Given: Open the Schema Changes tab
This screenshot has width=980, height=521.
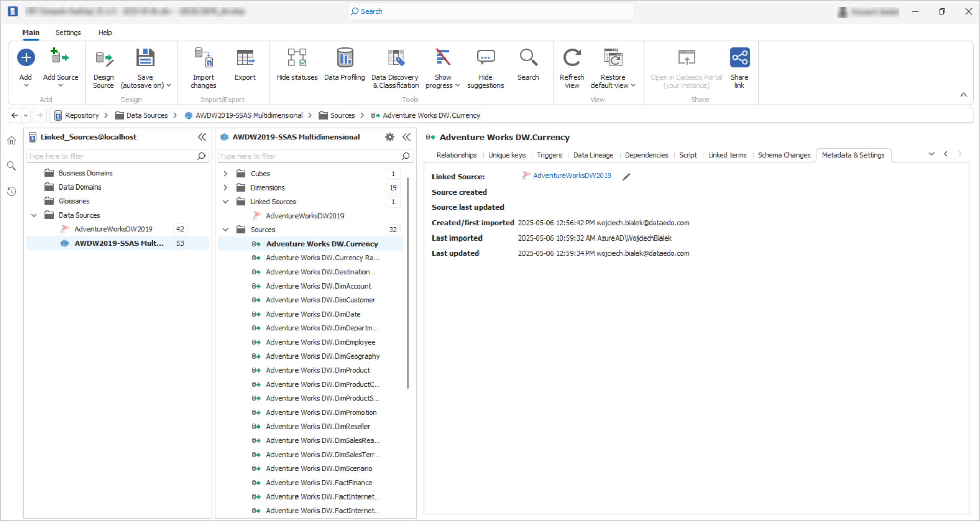Looking at the screenshot, I should tap(784, 155).
